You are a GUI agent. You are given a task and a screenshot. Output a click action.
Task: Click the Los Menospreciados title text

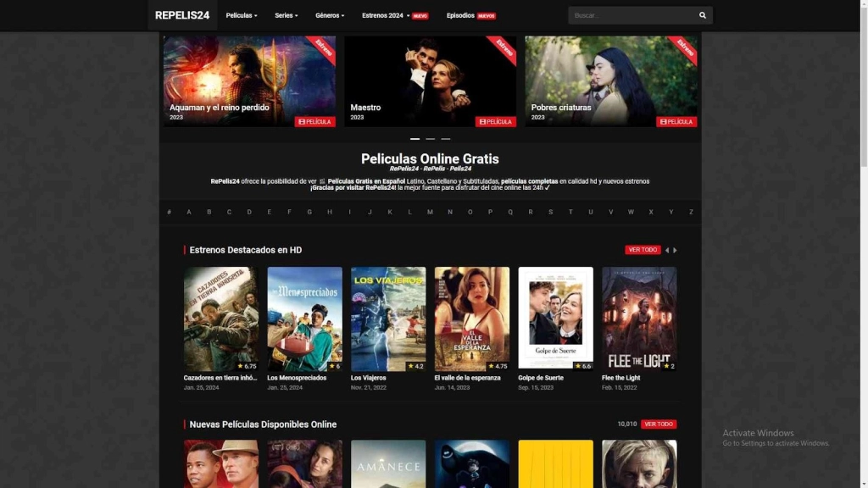[x=297, y=378]
